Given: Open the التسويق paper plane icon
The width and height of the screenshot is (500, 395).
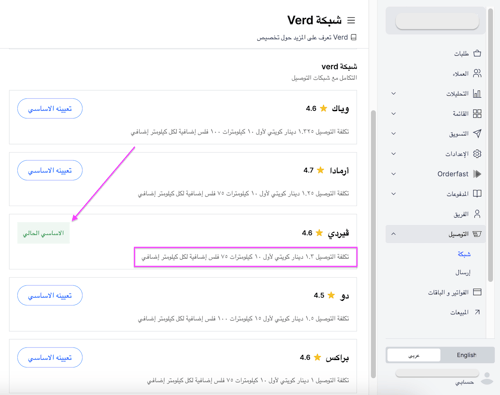Looking at the screenshot, I should coord(477,134).
